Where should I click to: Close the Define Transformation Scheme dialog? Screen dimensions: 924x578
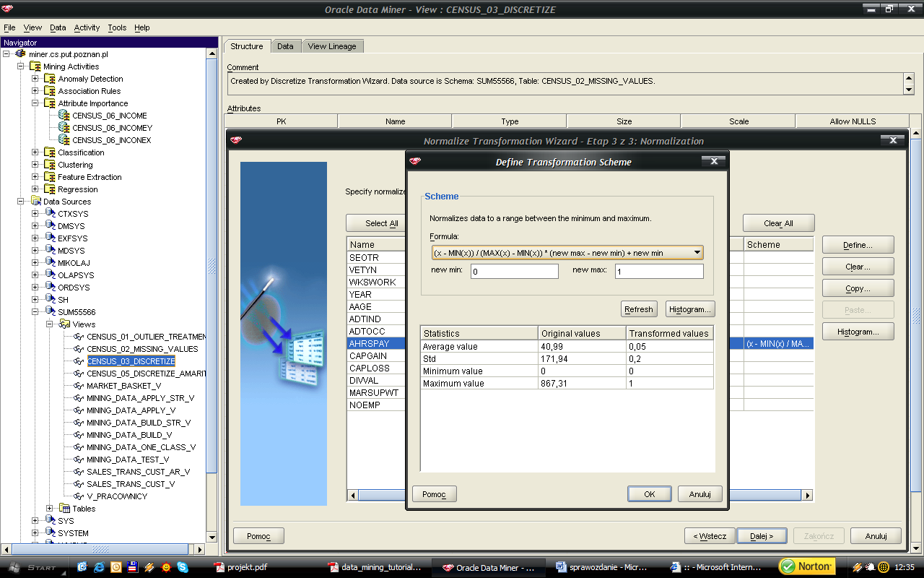(x=713, y=162)
